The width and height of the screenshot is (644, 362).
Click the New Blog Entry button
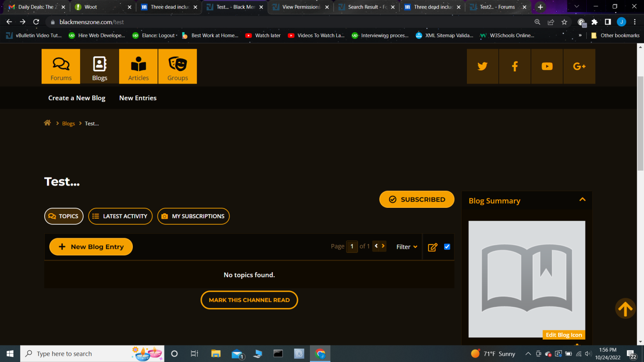[x=91, y=247]
